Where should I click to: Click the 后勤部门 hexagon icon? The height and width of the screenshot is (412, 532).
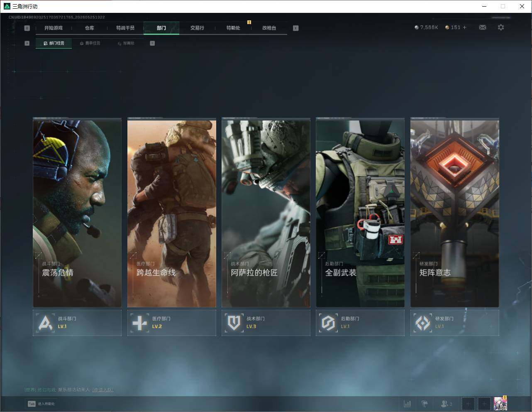328,323
